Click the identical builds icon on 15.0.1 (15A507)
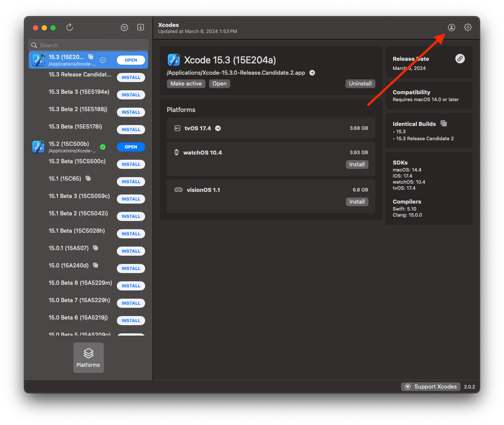Screen dimensions: 504x425 [x=96, y=248]
